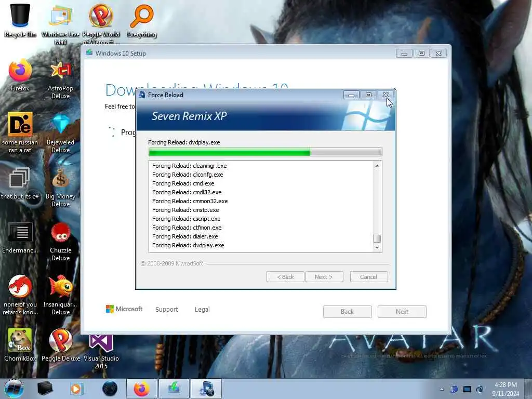Open the Support link in Setup
This screenshot has width=532, height=399.
click(x=167, y=310)
